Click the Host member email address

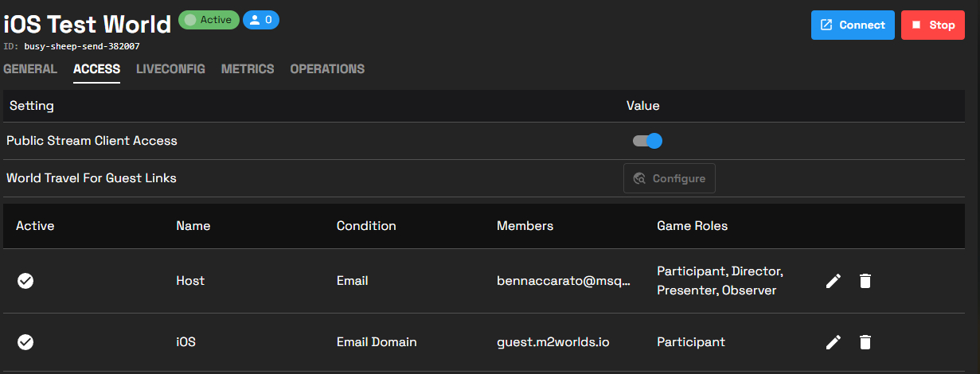pos(564,281)
